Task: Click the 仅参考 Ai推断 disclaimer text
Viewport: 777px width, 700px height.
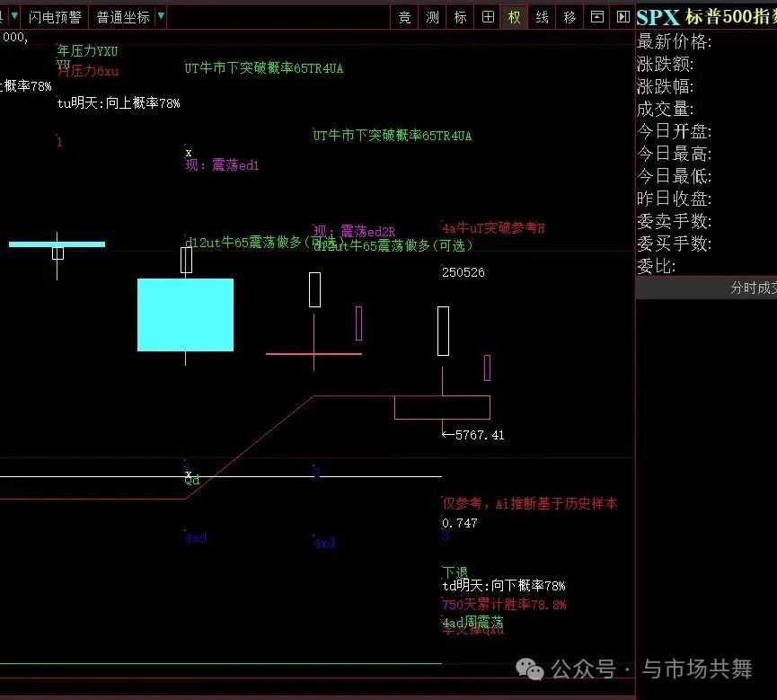Action: pos(530,504)
